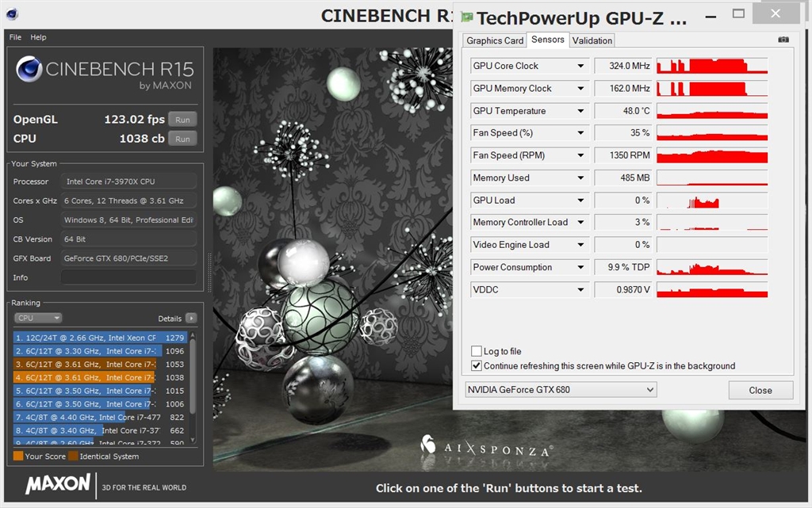The image size is (812, 508).
Task: Maximize the GPU-Z window
Action: (x=738, y=14)
